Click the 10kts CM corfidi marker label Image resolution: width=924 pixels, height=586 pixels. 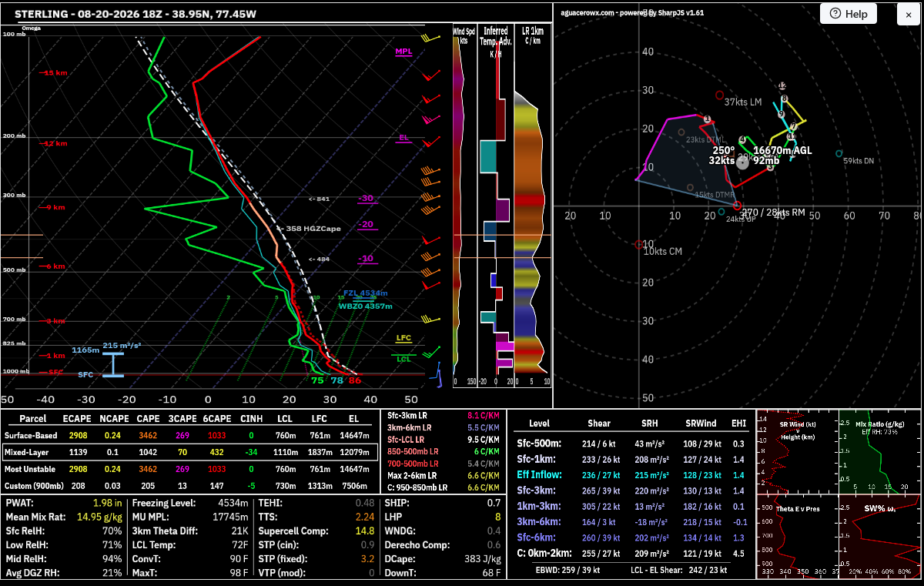[x=663, y=252]
